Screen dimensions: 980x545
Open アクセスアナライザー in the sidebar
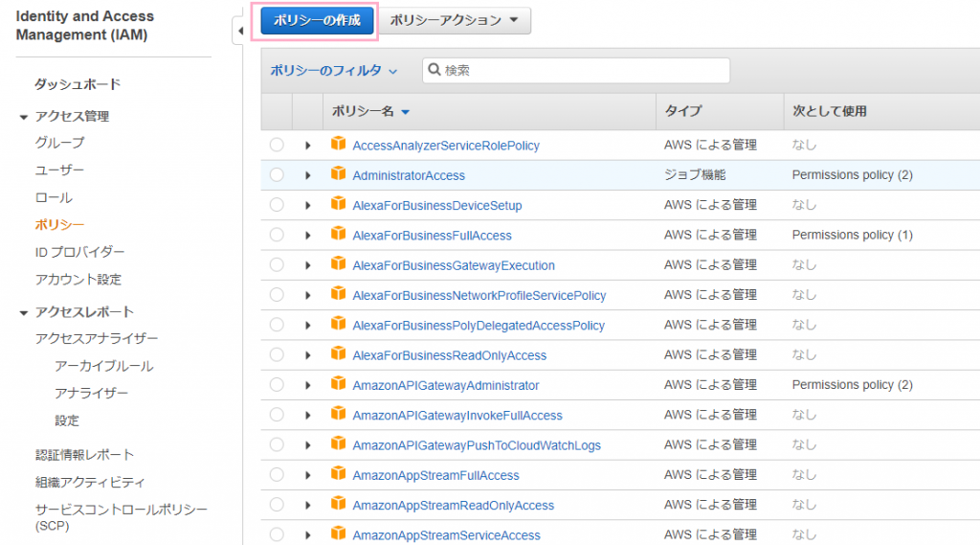[97, 338]
